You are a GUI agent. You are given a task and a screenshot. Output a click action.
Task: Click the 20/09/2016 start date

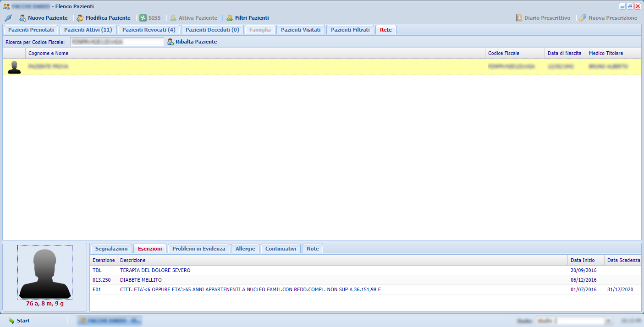click(x=583, y=270)
